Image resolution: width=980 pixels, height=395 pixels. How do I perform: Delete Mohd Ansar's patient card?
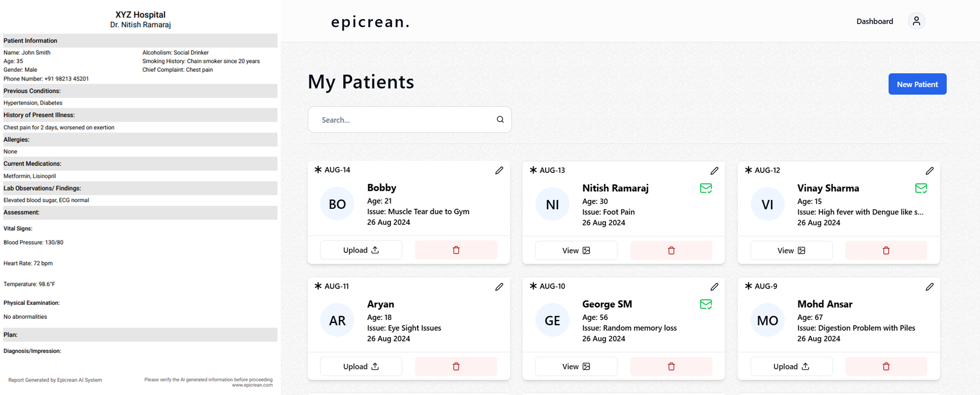point(886,366)
